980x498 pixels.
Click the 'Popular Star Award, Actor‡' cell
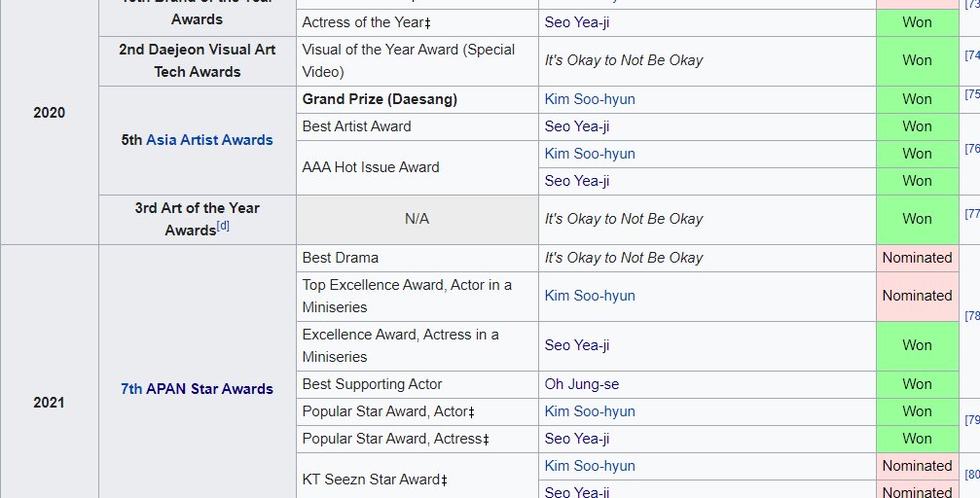(417, 411)
